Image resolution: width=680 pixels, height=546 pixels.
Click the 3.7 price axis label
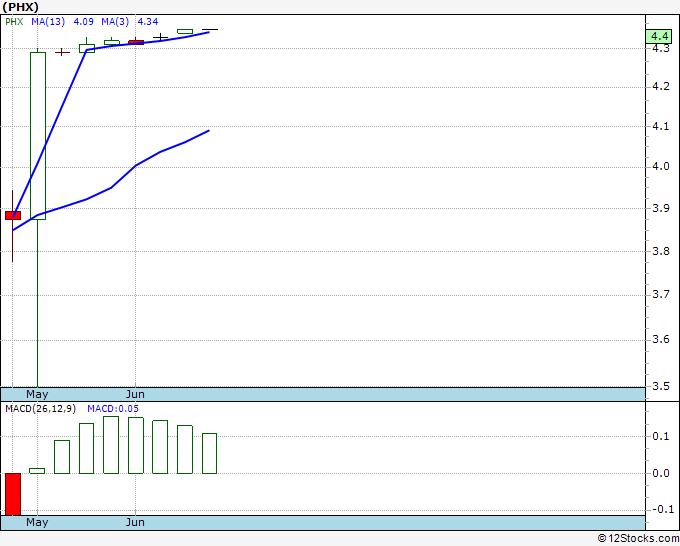coord(661,294)
